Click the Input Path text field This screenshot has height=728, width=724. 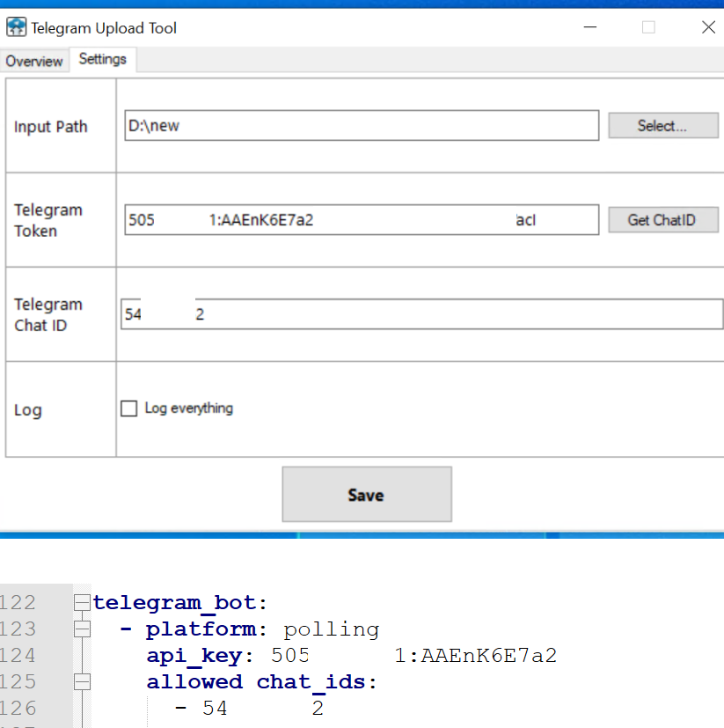click(362, 125)
